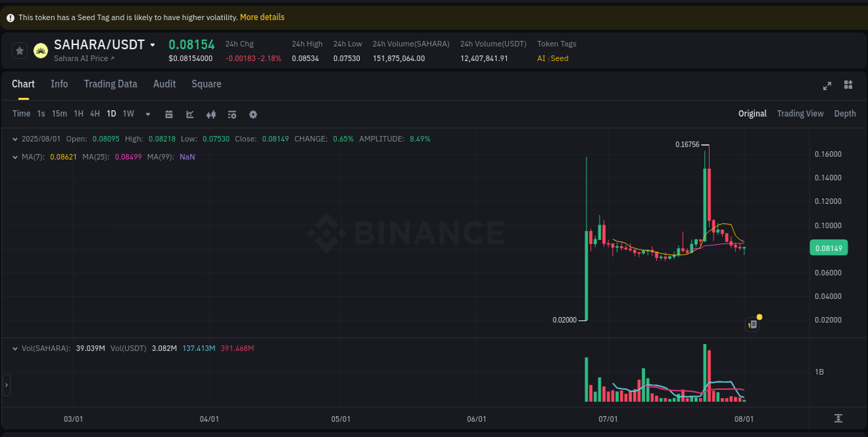This screenshot has height=437, width=868.
Task: Open the chart layout grid icon
Action: [848, 85]
